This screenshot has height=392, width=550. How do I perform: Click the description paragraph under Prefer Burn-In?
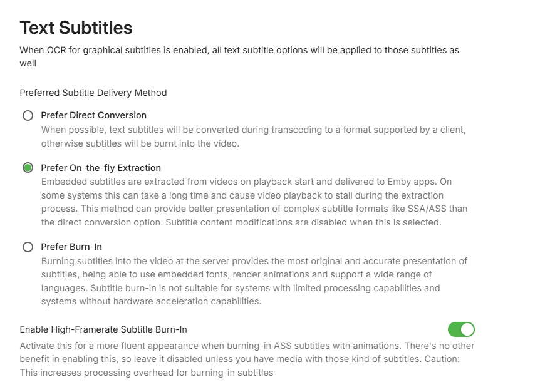coord(254,281)
